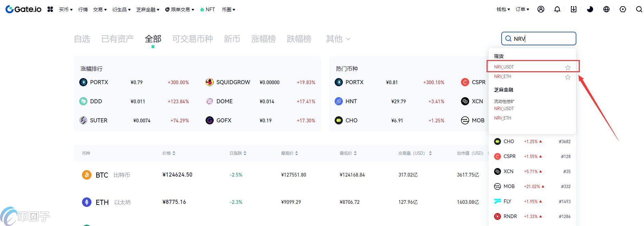The height and width of the screenshot is (226, 644).
Task: Expand the 衍生品 dropdown menu
Action: pos(121,10)
